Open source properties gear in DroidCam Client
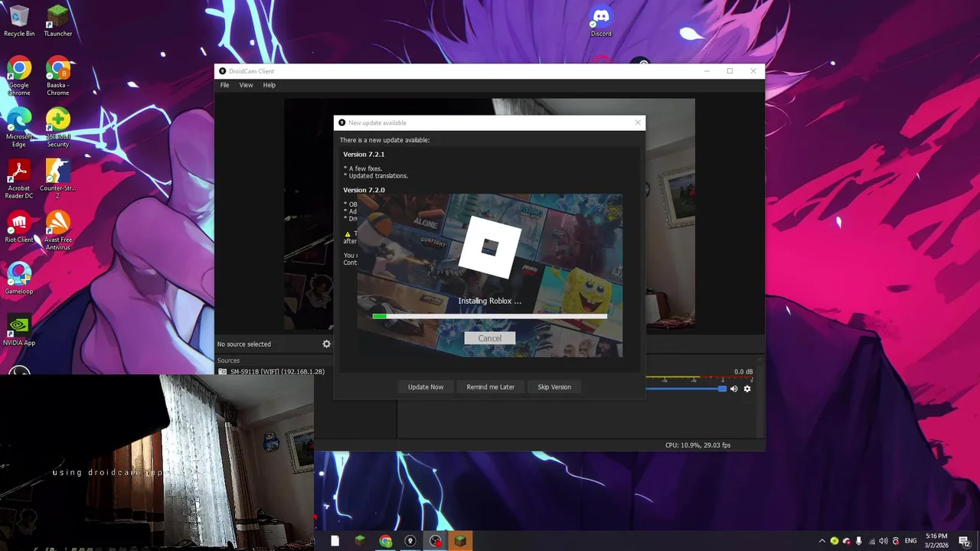Screen dimensions: 980x551 [326, 344]
